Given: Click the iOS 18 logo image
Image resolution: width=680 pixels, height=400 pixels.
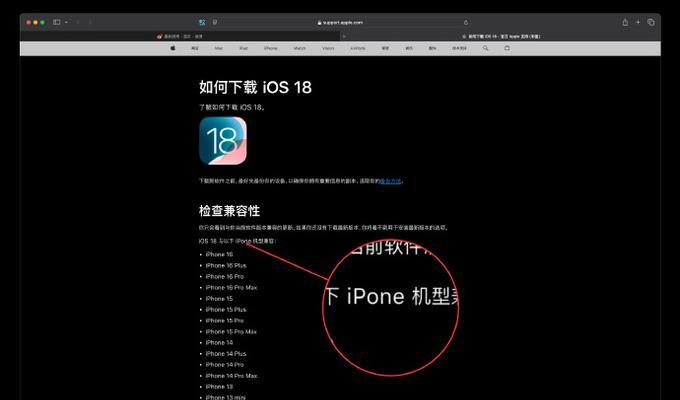Looking at the screenshot, I should tap(223, 141).
